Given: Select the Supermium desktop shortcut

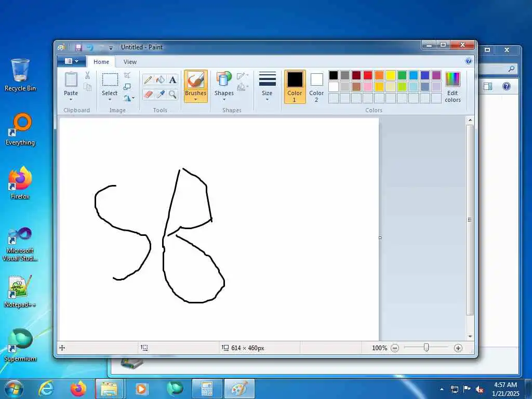Looking at the screenshot, I should 20,345.
